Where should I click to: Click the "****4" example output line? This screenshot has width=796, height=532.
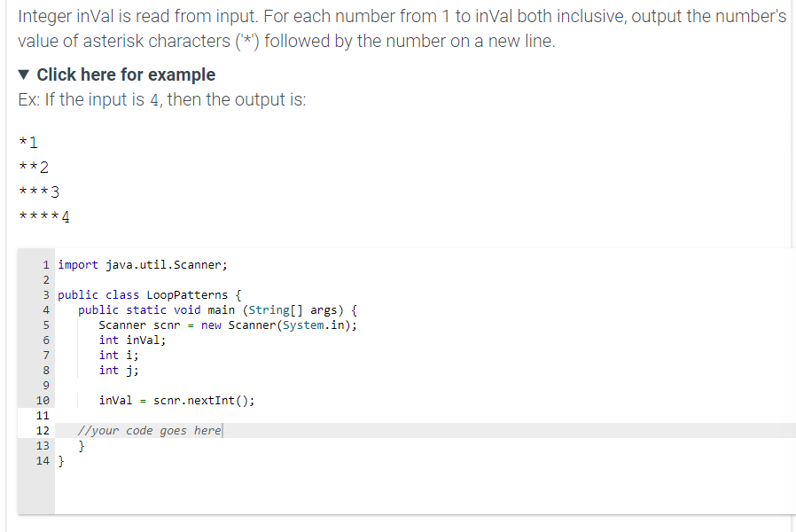[43, 215]
